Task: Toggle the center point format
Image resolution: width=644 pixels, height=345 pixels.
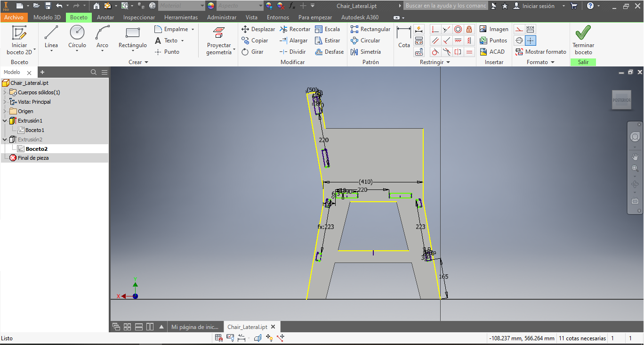Action: pos(531,41)
